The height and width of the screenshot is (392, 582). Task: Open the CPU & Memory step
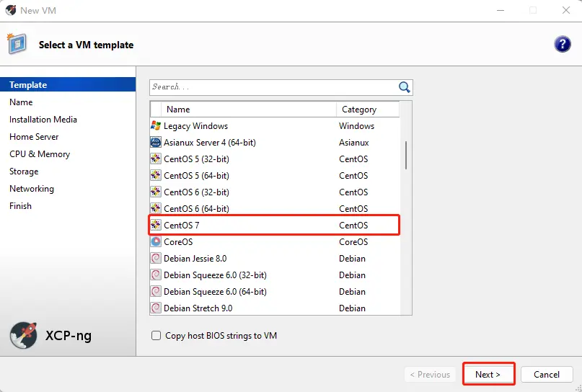[x=40, y=154]
